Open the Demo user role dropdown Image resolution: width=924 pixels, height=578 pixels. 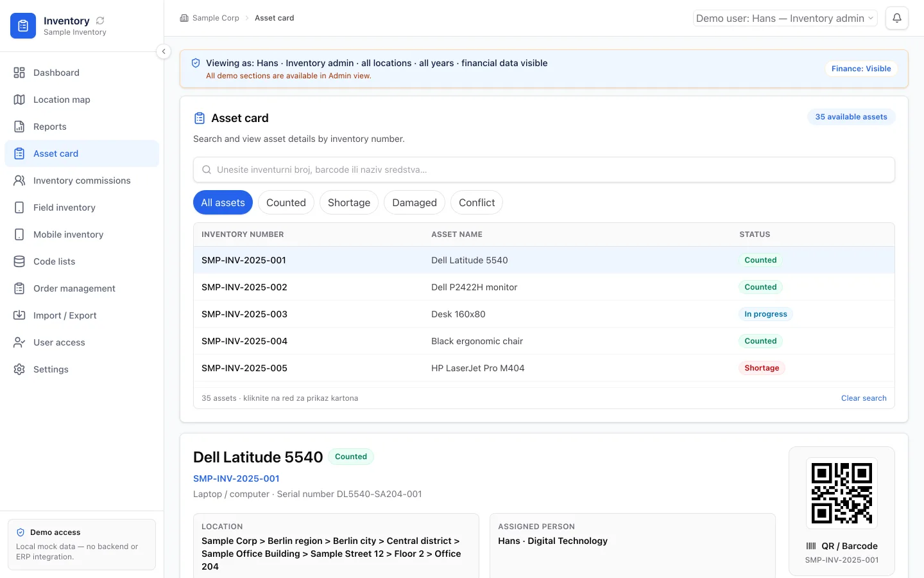(785, 18)
